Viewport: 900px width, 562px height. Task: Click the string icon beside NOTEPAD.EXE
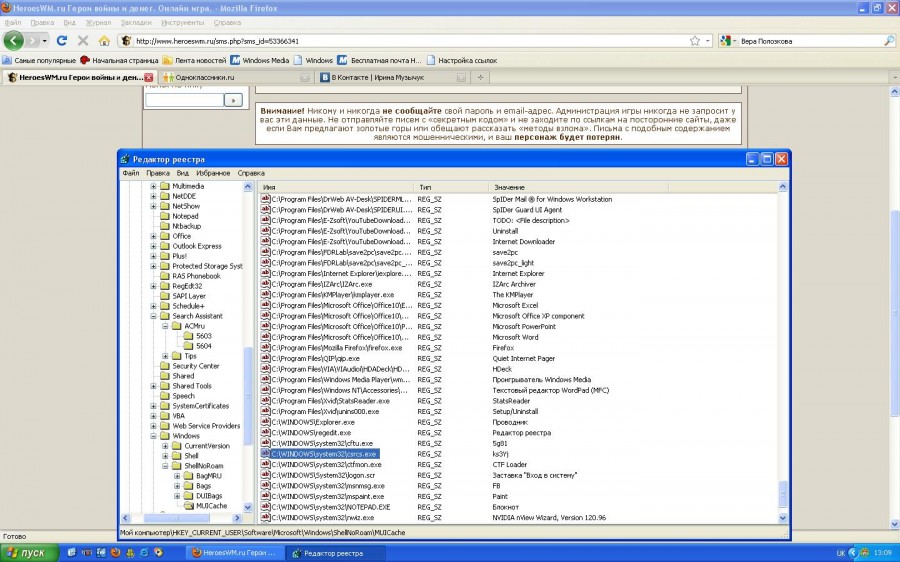pyautogui.click(x=265, y=507)
